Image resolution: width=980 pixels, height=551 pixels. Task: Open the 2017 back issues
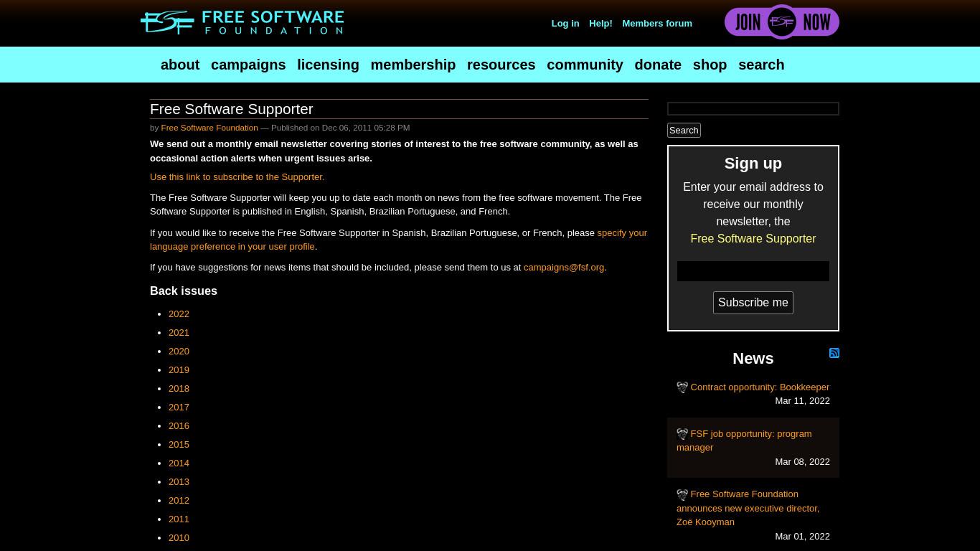pyautogui.click(x=179, y=407)
